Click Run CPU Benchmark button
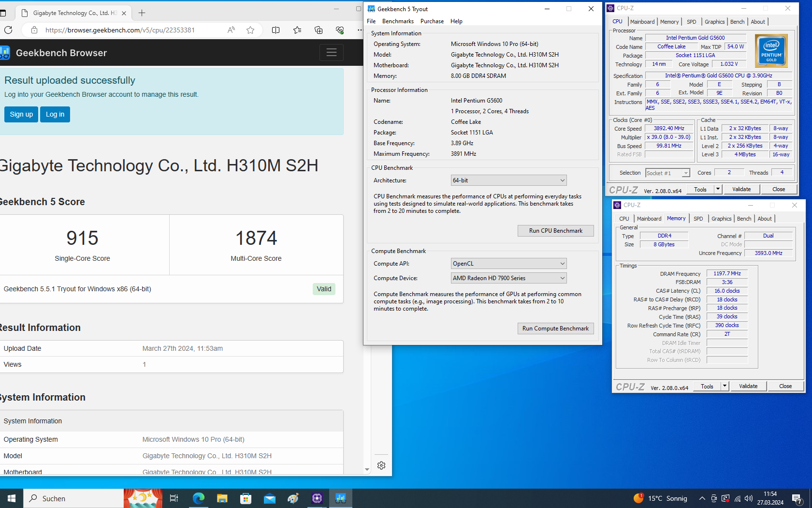 [555, 231]
